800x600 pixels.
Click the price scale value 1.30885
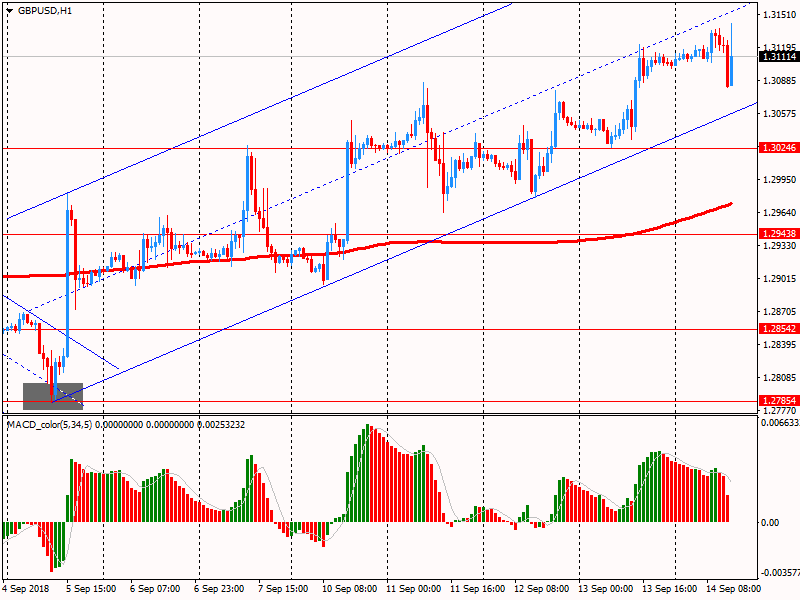click(x=780, y=81)
